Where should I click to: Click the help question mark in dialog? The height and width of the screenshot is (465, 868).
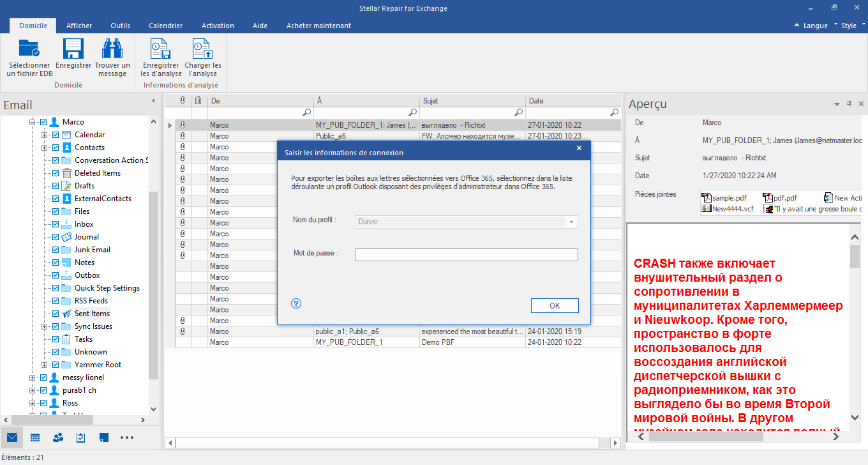click(x=296, y=303)
